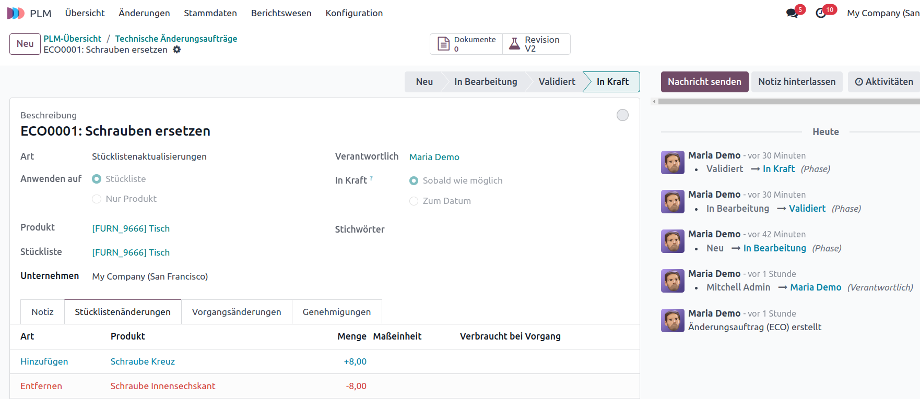Click the Menge column header
This screenshot has height=399, width=920.
click(352, 336)
